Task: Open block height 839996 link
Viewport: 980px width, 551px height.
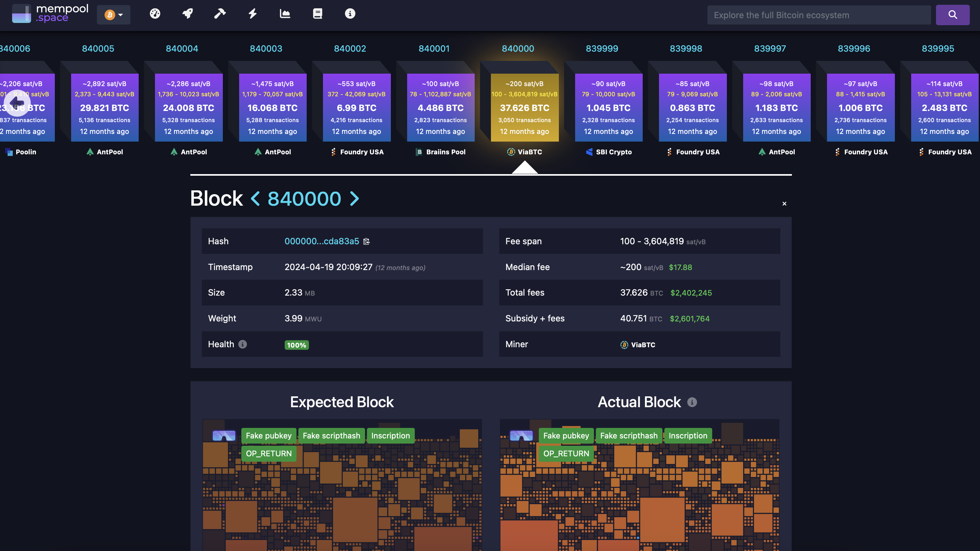Action: point(854,49)
